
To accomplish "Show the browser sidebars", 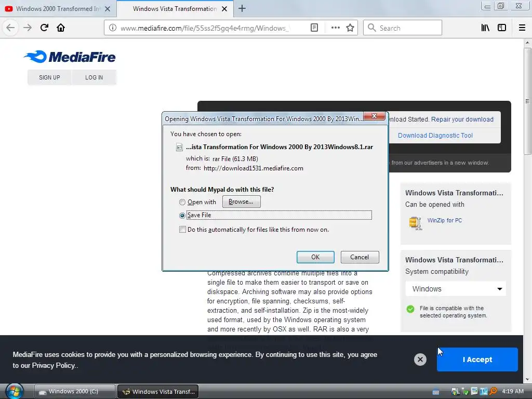I will coord(502,28).
